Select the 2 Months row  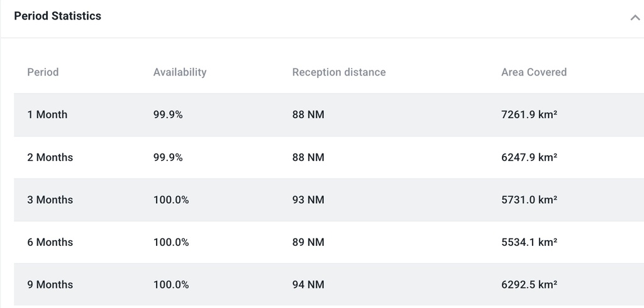[x=329, y=157]
